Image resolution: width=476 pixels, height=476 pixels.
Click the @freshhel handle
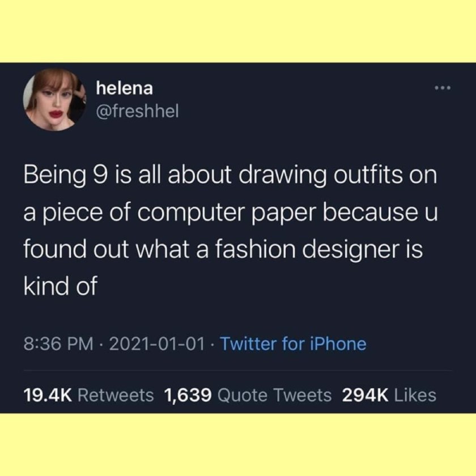click(x=138, y=111)
